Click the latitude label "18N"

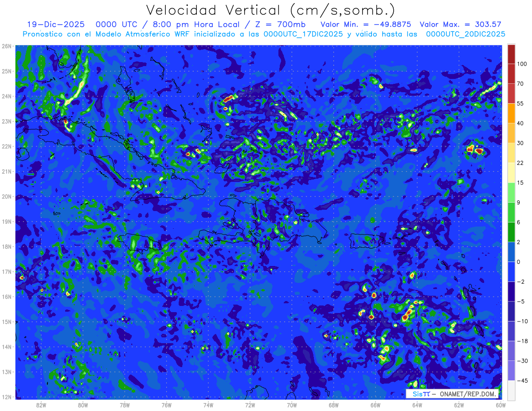point(7,247)
